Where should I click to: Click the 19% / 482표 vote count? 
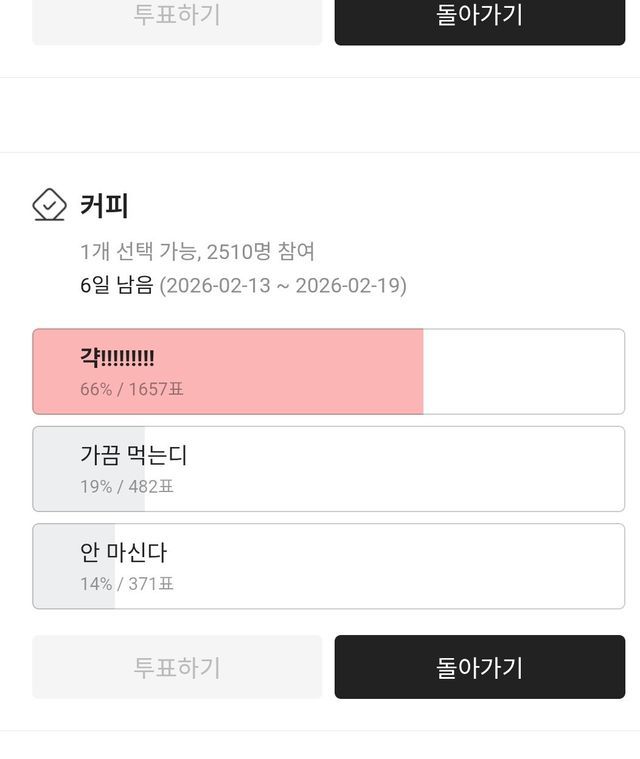click(x=127, y=487)
